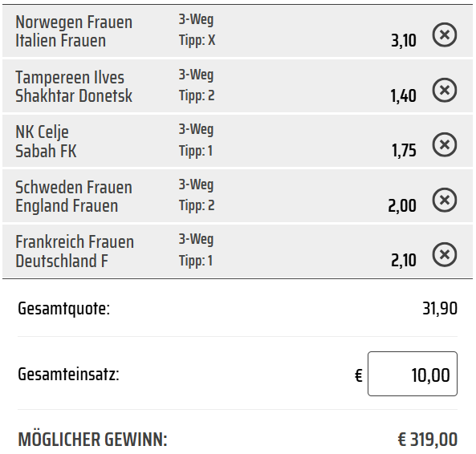Click the possible winnings amount € 319,00
The height and width of the screenshot is (454, 476).
click(427, 439)
